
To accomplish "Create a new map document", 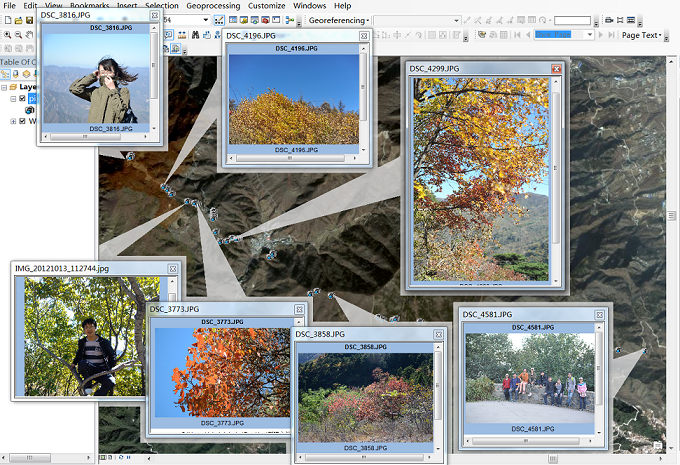I will tap(8, 20).
